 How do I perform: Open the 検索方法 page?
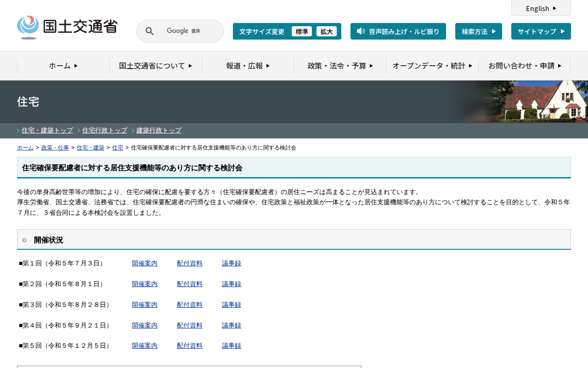pyautogui.click(x=478, y=32)
